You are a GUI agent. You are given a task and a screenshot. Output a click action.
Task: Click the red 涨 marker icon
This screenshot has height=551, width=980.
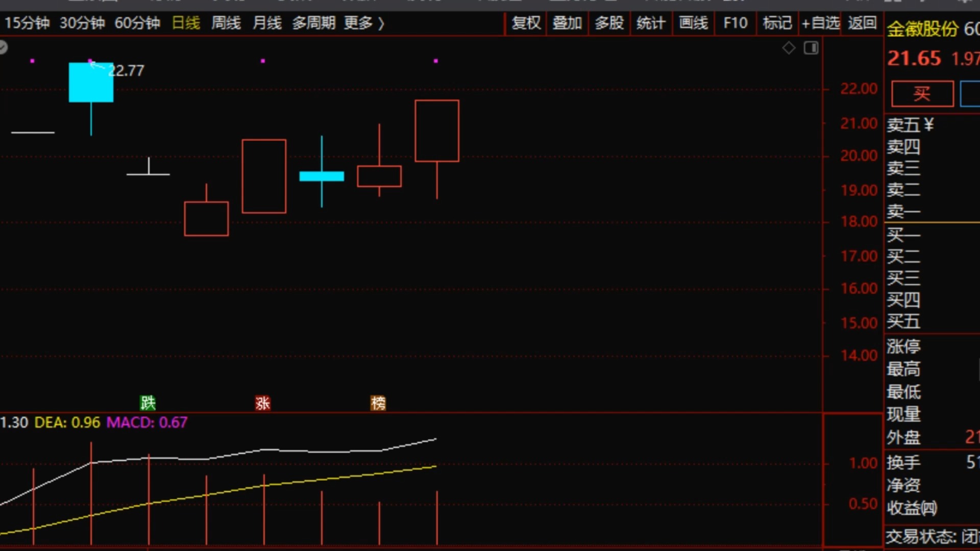point(263,403)
